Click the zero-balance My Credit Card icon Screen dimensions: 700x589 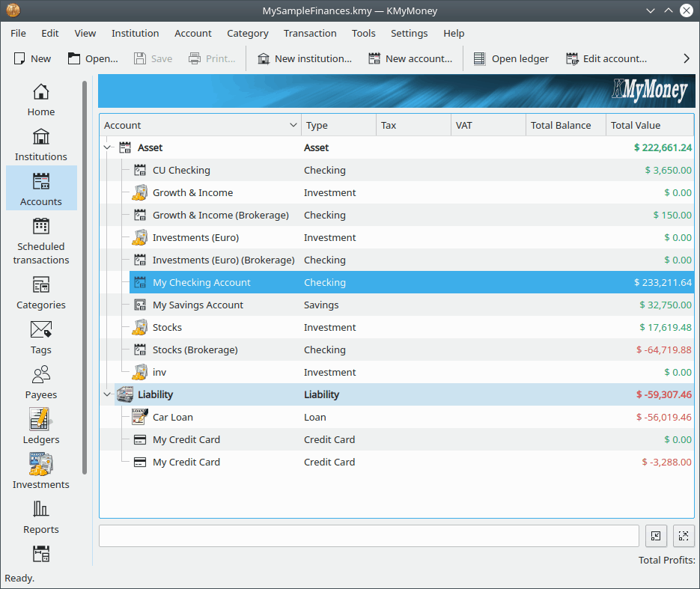pyautogui.click(x=140, y=439)
